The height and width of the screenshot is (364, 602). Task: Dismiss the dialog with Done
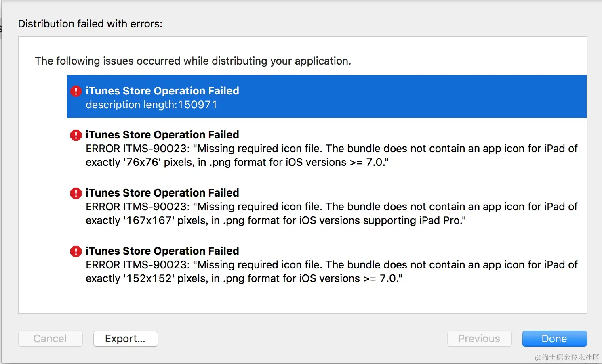[x=554, y=339]
